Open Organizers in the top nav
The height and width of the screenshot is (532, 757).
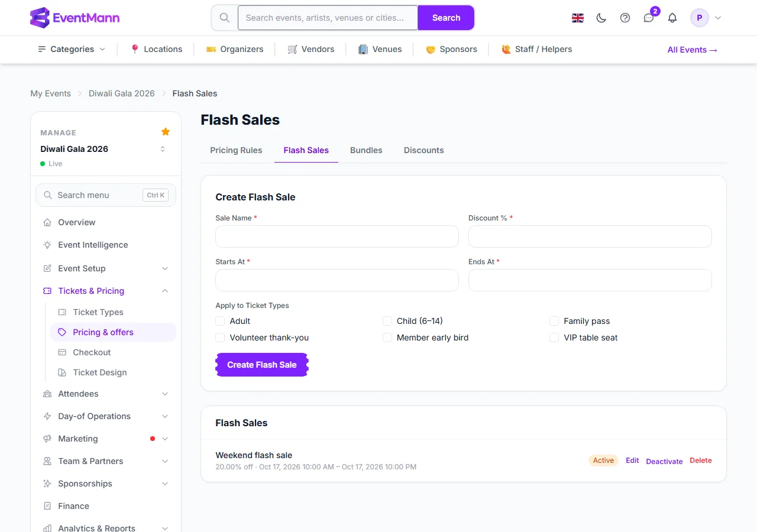click(x=234, y=49)
